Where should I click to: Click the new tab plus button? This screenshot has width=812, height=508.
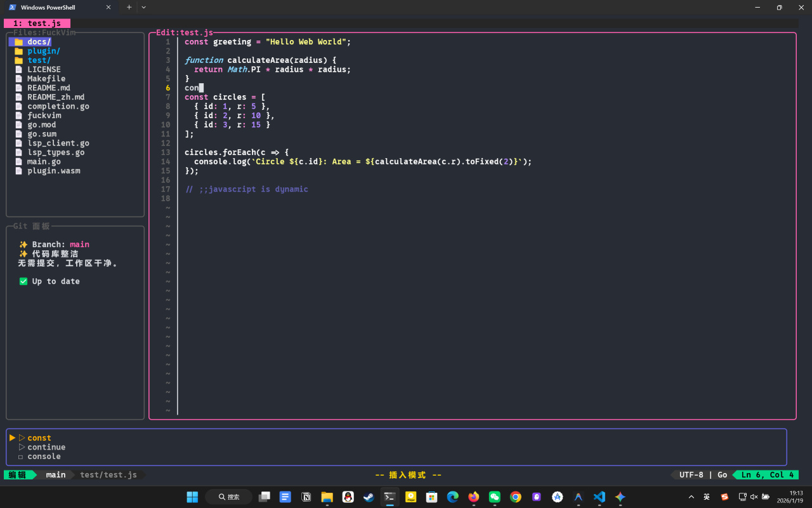pos(129,8)
